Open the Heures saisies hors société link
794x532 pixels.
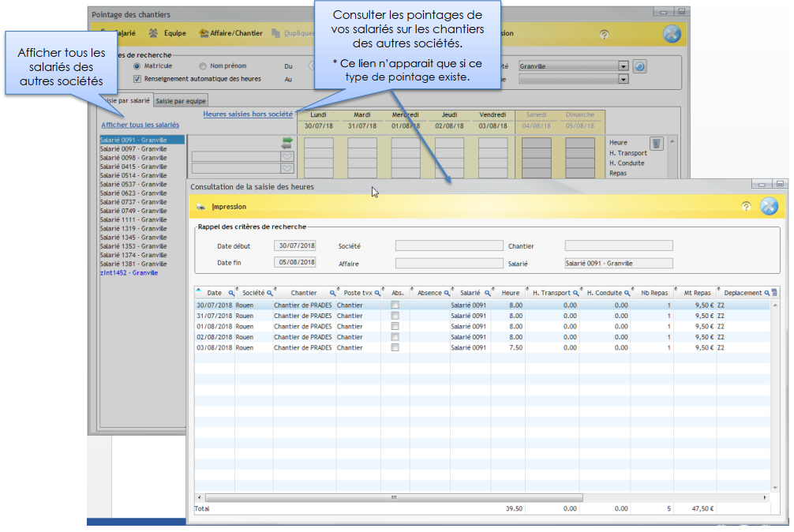248,114
